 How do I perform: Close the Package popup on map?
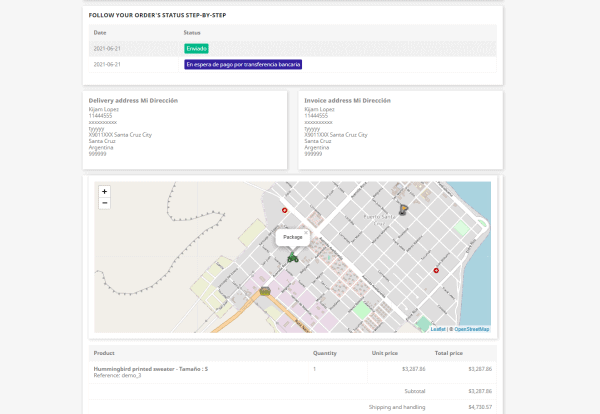pyautogui.click(x=307, y=232)
